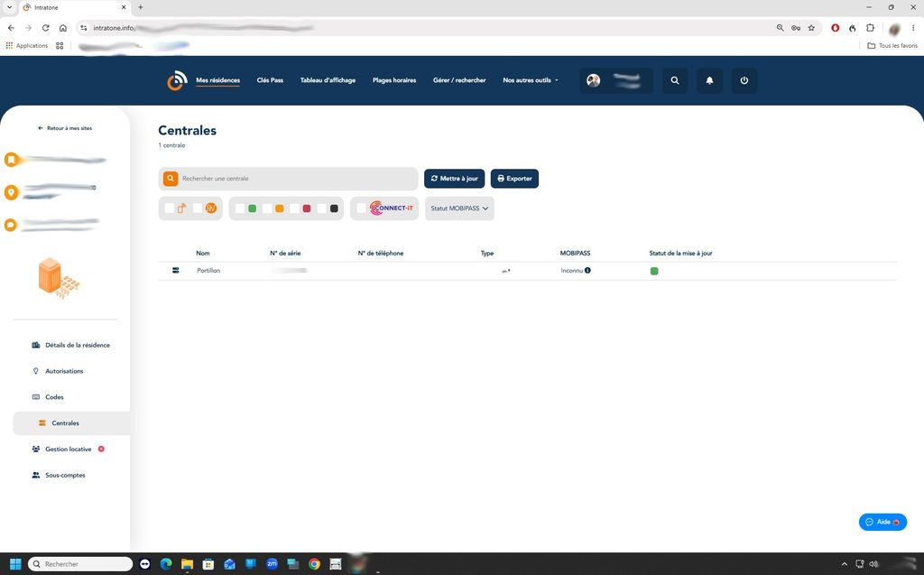Image resolution: width=924 pixels, height=575 pixels.
Task: Open the Chrome tab list chevron
Action: coord(9,7)
